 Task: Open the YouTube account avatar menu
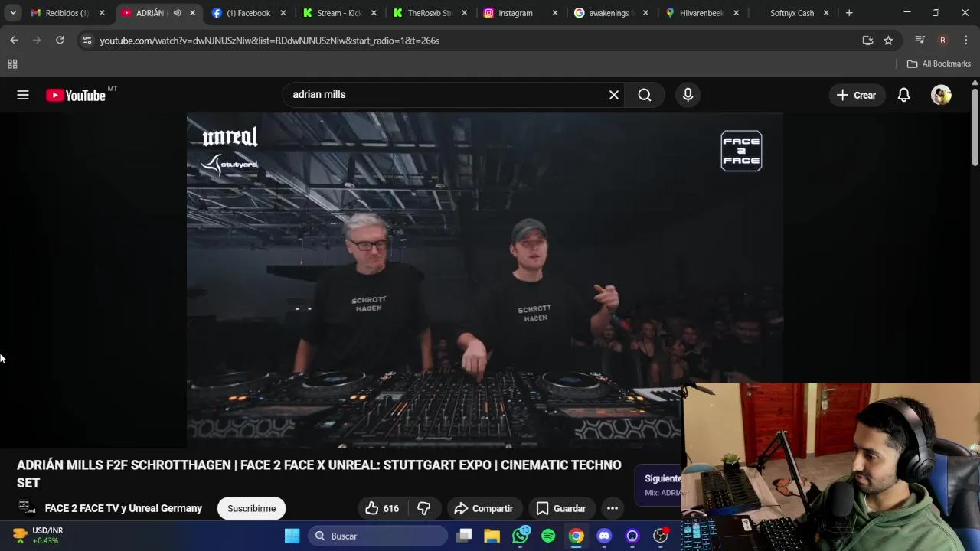(x=941, y=95)
